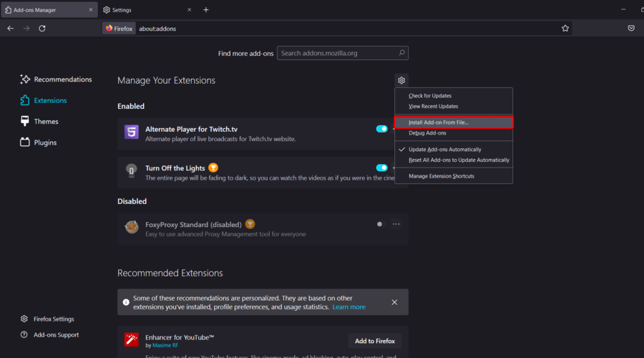The width and height of the screenshot is (644, 358).
Task: Follow the Learn more link
Action: 348,307
